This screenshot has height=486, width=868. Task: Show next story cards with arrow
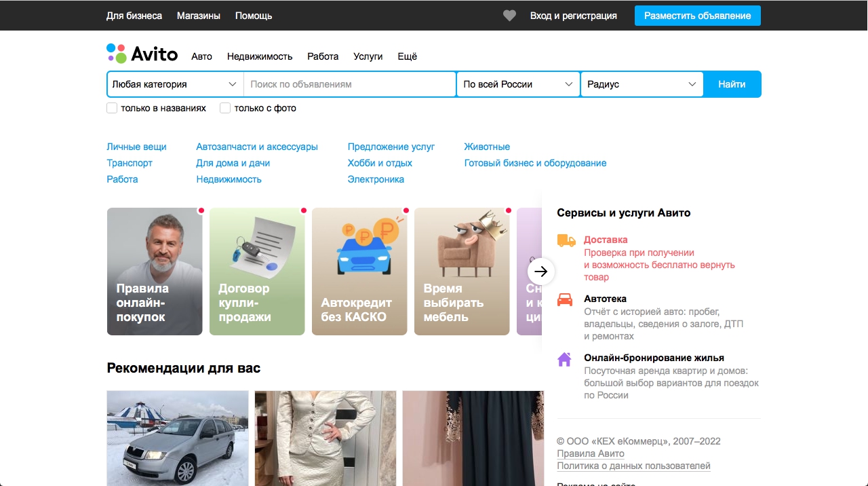click(x=541, y=272)
